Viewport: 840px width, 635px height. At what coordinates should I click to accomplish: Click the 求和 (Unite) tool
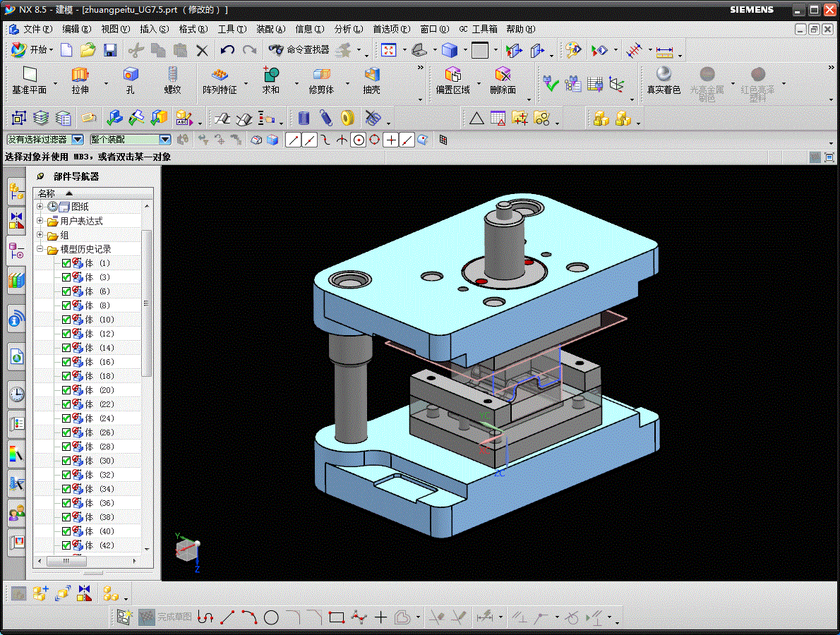pos(270,80)
